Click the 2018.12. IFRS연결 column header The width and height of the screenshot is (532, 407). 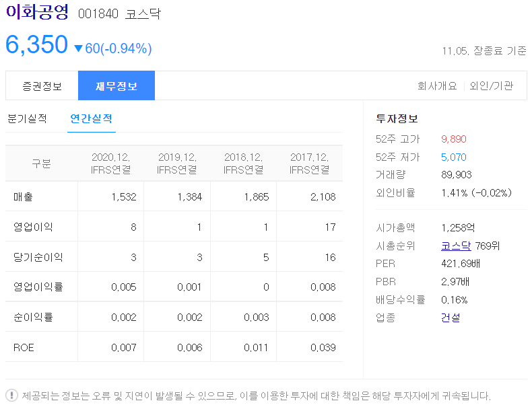pos(243,163)
